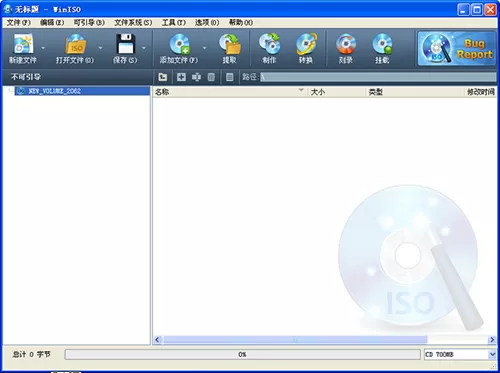This screenshot has height=373, width=500.
Task: Open the Bug Report banner
Action: point(456,48)
